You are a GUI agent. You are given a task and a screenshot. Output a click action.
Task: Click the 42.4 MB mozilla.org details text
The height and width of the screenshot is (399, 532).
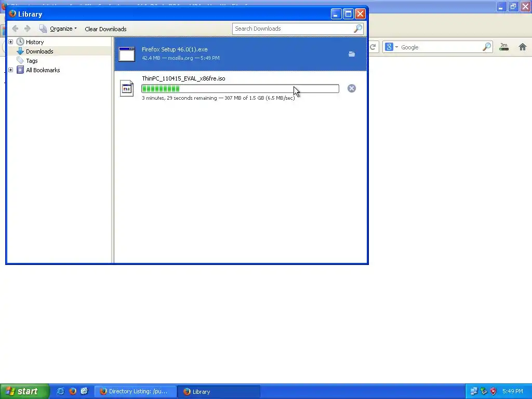(x=180, y=58)
